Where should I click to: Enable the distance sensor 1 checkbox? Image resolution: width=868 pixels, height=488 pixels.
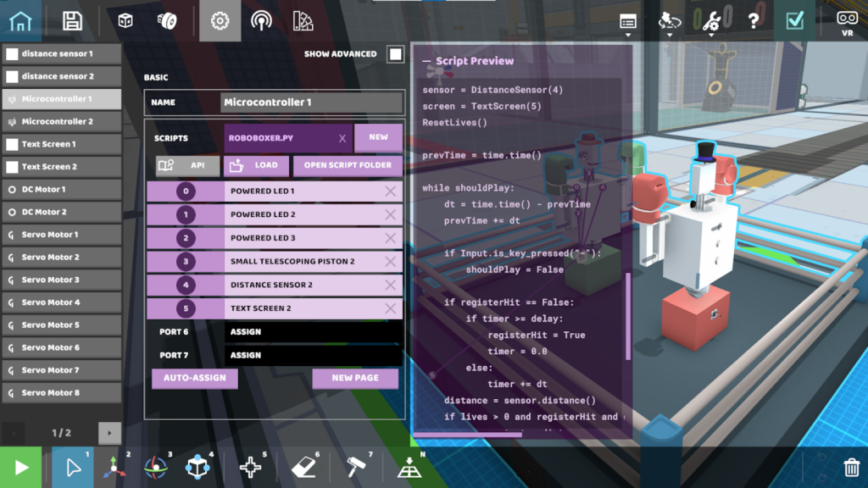10,53
